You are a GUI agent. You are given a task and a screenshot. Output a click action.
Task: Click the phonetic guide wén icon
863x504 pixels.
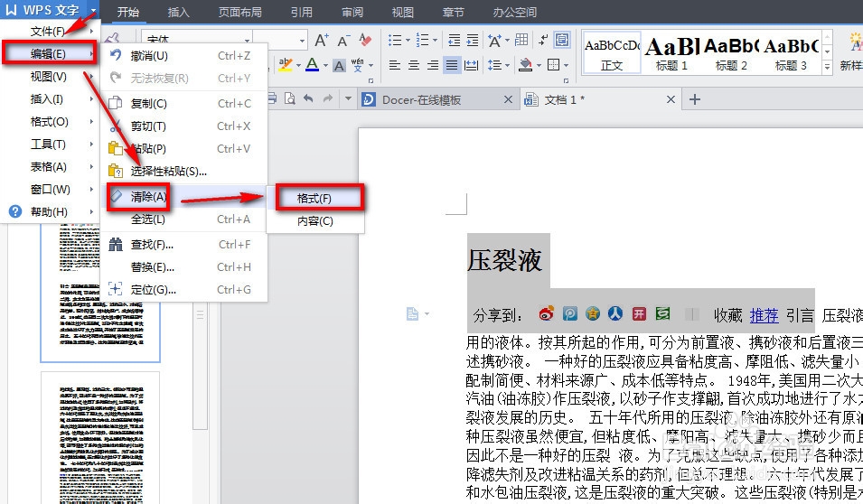tap(357, 65)
